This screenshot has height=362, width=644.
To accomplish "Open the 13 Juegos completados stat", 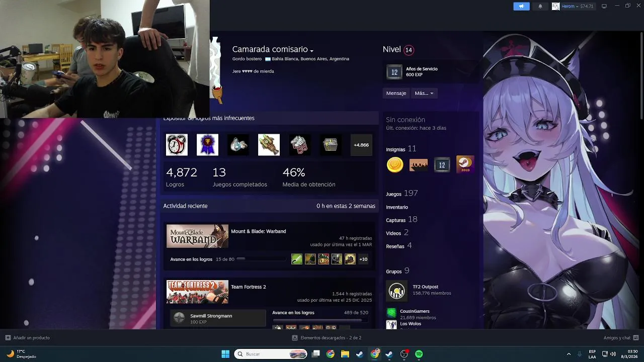I will (x=239, y=177).
